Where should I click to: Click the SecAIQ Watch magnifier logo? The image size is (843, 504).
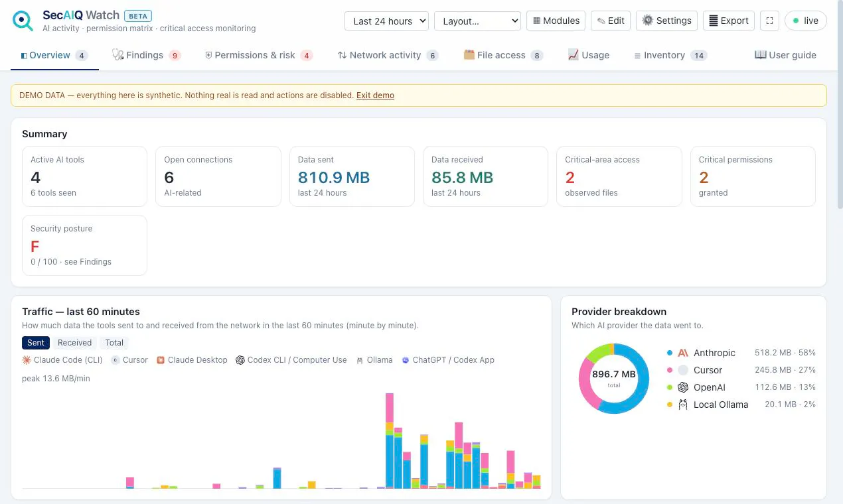pyautogui.click(x=23, y=21)
